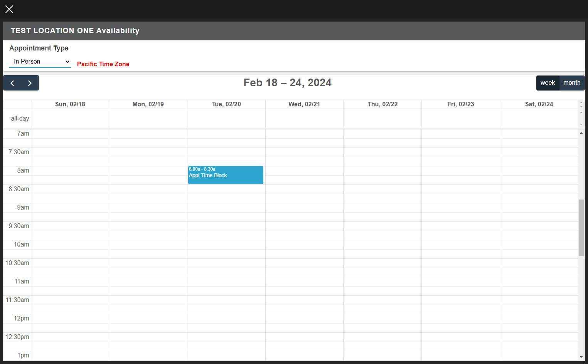Image resolution: width=588 pixels, height=364 pixels.
Task: Click the Mon, 02/19 column header
Action: [148, 104]
